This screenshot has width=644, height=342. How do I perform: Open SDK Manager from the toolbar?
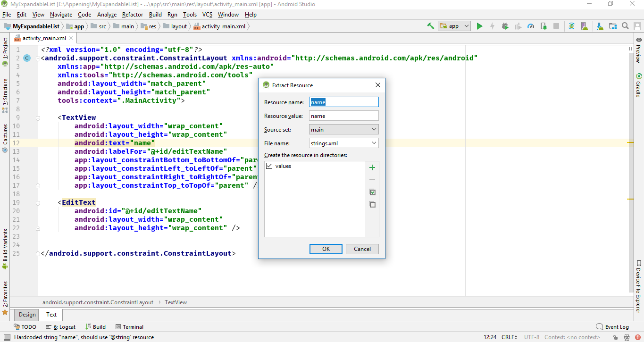(599, 26)
